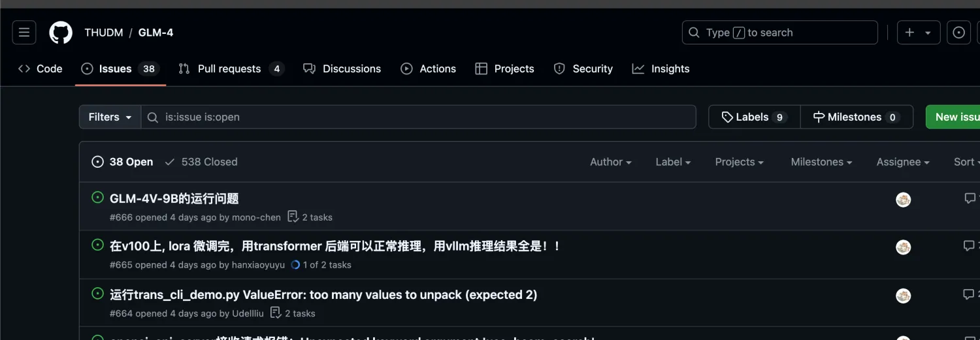
Task: Click the open status icon of issue #665
Action: (98, 245)
